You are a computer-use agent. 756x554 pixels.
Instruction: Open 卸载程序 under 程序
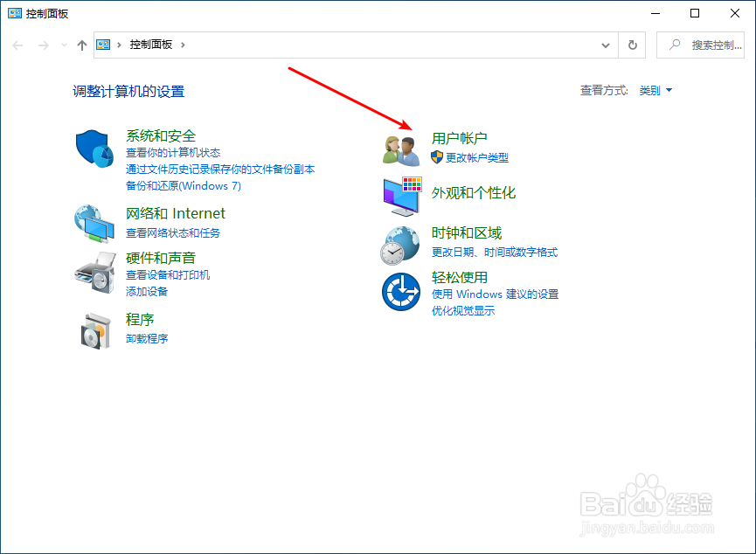tap(149, 338)
